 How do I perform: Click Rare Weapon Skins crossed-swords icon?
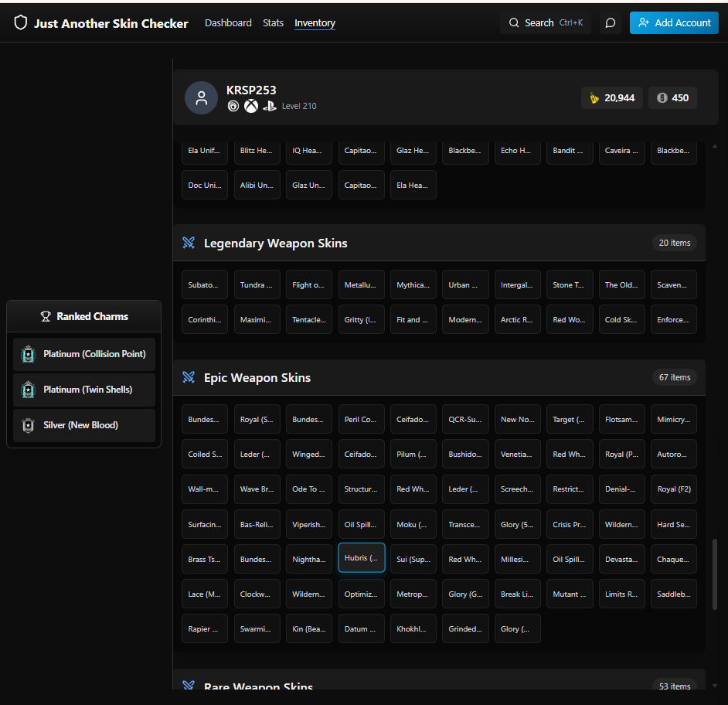(189, 686)
